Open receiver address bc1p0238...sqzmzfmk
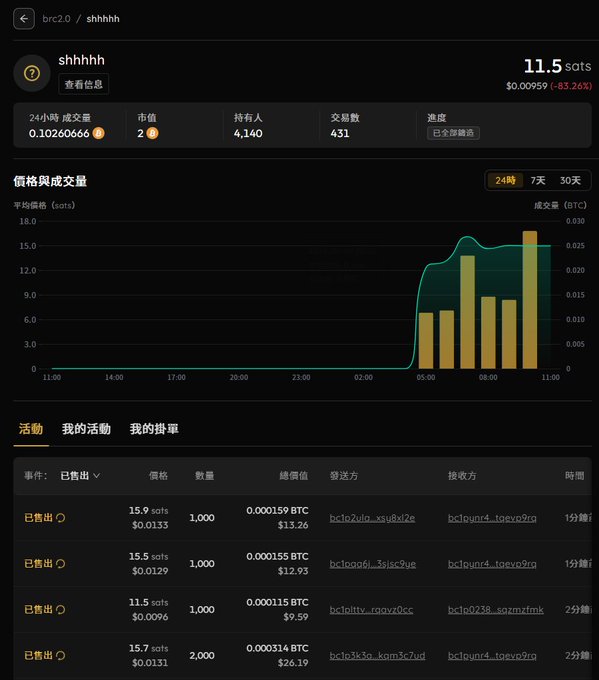Image resolution: width=599 pixels, height=680 pixels. (496, 610)
